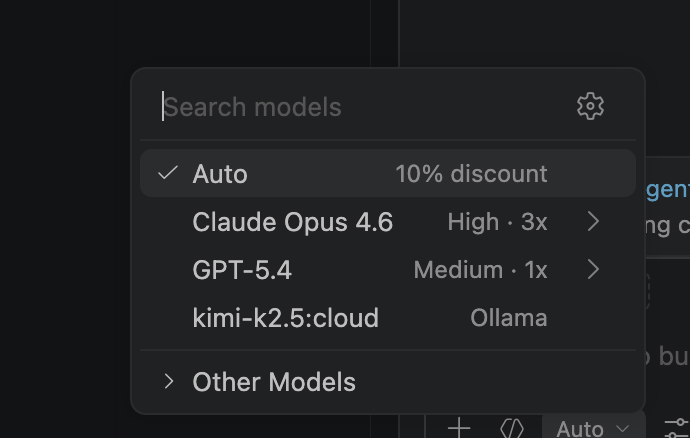Select the GPT-5.4 model

(242, 270)
